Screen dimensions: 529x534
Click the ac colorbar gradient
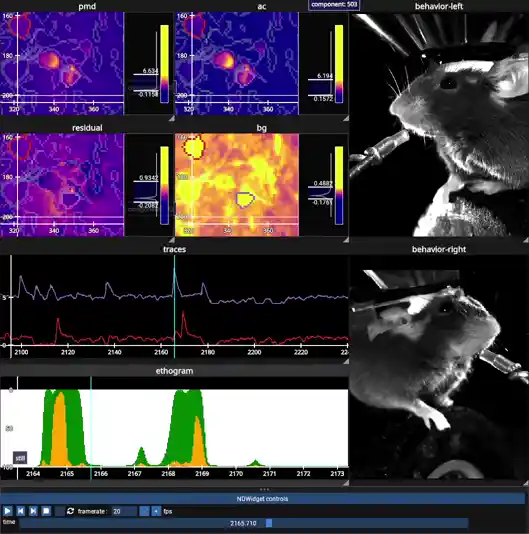[339, 64]
